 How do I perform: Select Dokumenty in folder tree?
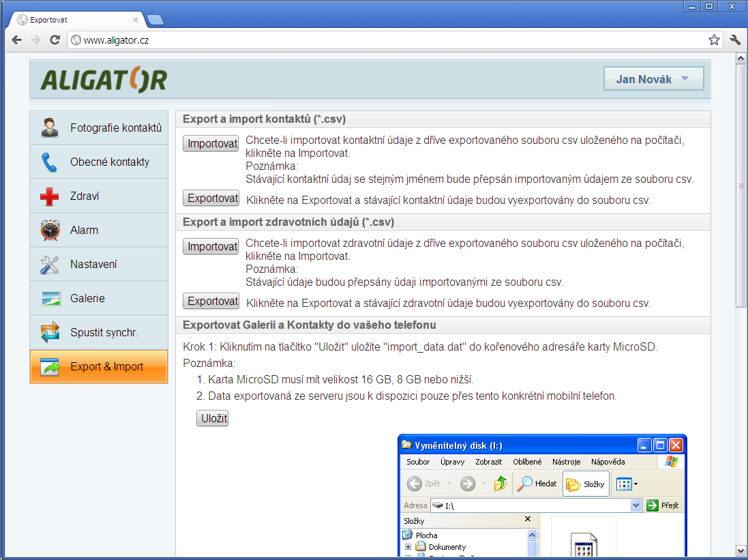[x=447, y=547]
